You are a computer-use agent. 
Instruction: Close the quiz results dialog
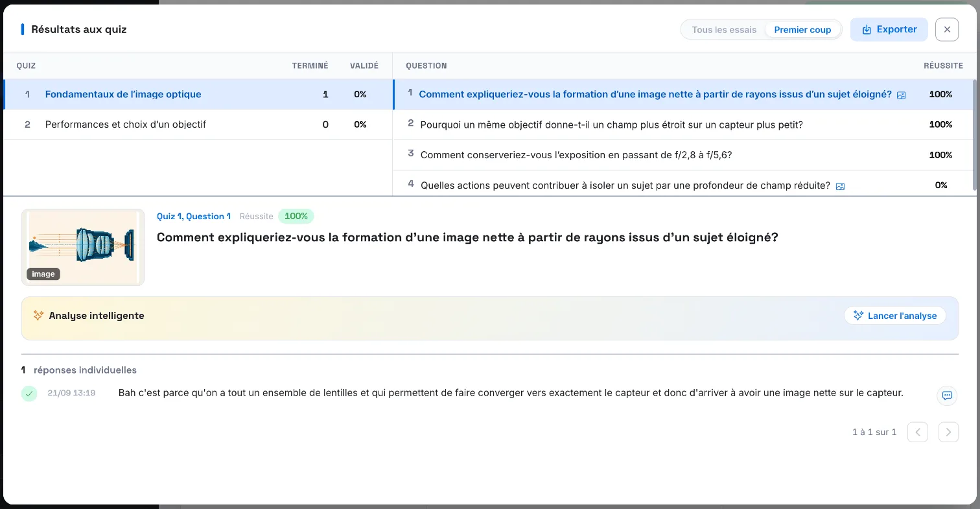(x=947, y=29)
